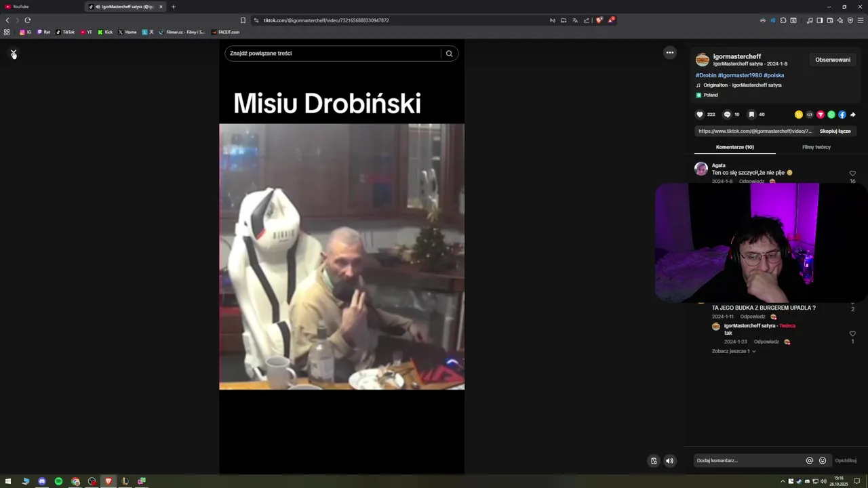
Task: Open the FACEIT.com bookmark
Action: (226, 32)
